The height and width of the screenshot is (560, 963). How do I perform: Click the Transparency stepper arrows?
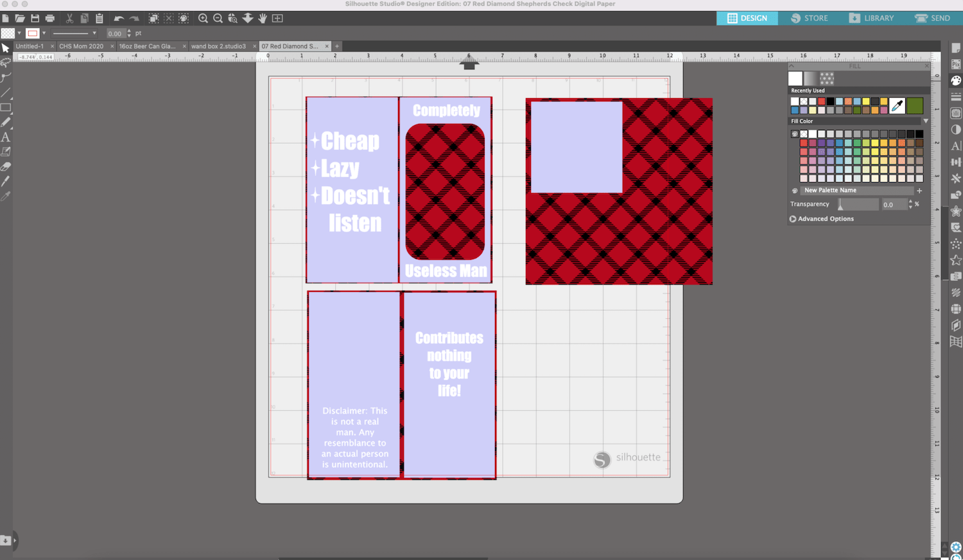[910, 205]
